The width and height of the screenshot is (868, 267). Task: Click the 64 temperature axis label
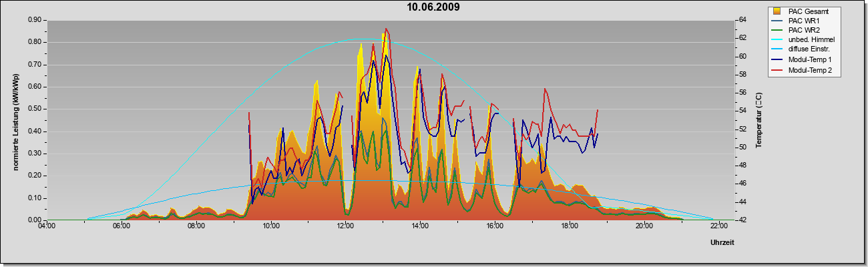(x=742, y=20)
